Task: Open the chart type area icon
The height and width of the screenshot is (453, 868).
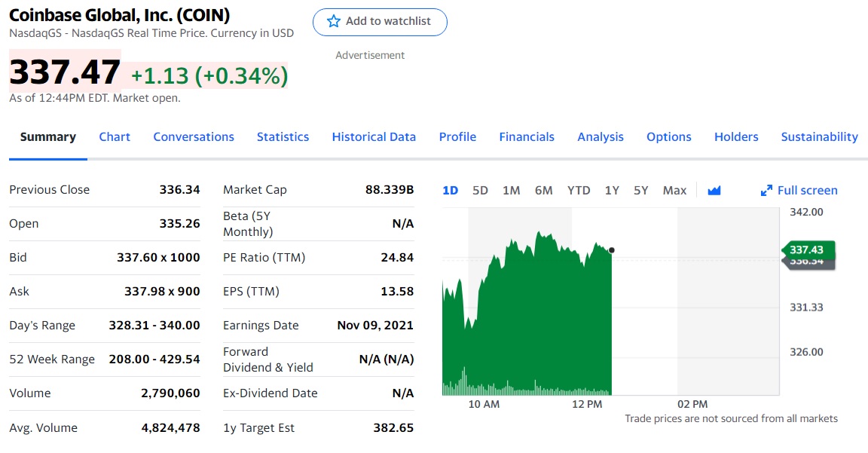Action: coord(714,191)
